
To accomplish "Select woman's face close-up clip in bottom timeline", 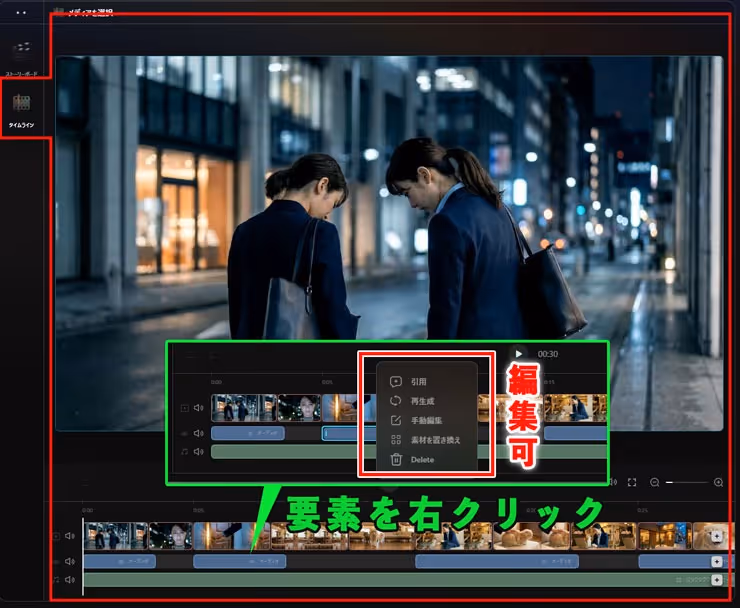I will (x=170, y=536).
